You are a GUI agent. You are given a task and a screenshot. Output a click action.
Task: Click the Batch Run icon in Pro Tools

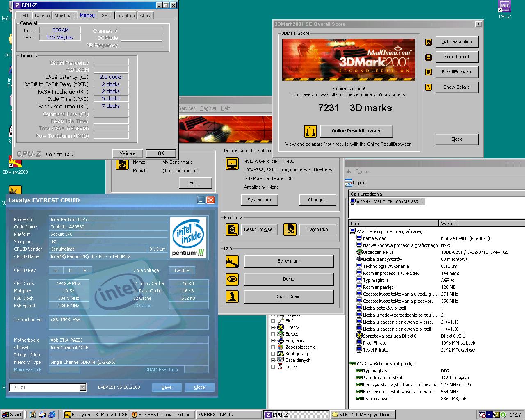click(x=290, y=229)
